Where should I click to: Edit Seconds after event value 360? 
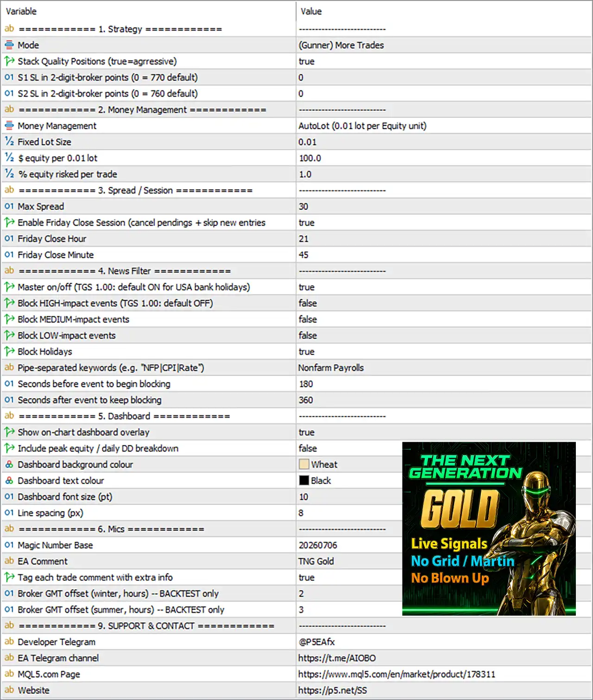point(306,400)
